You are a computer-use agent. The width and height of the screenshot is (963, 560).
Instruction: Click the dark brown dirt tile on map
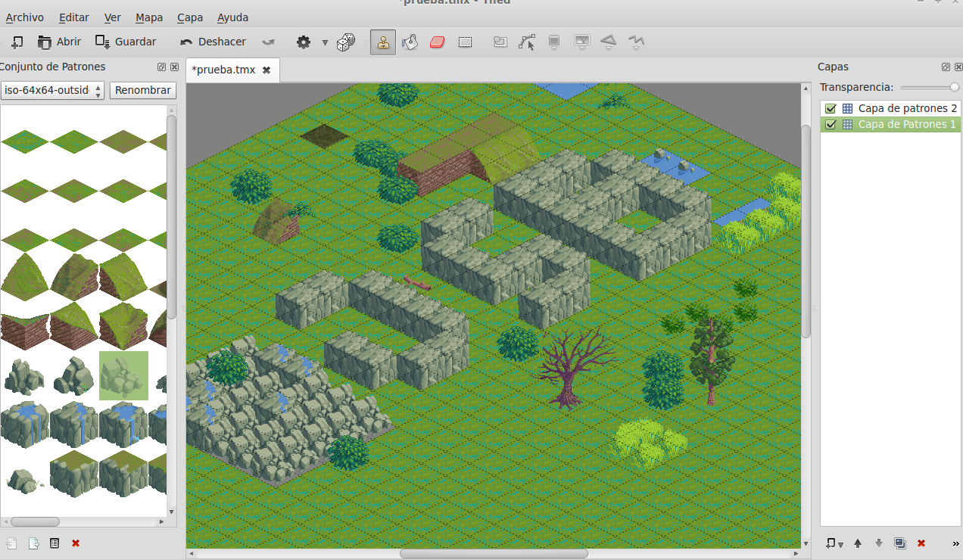(x=324, y=136)
